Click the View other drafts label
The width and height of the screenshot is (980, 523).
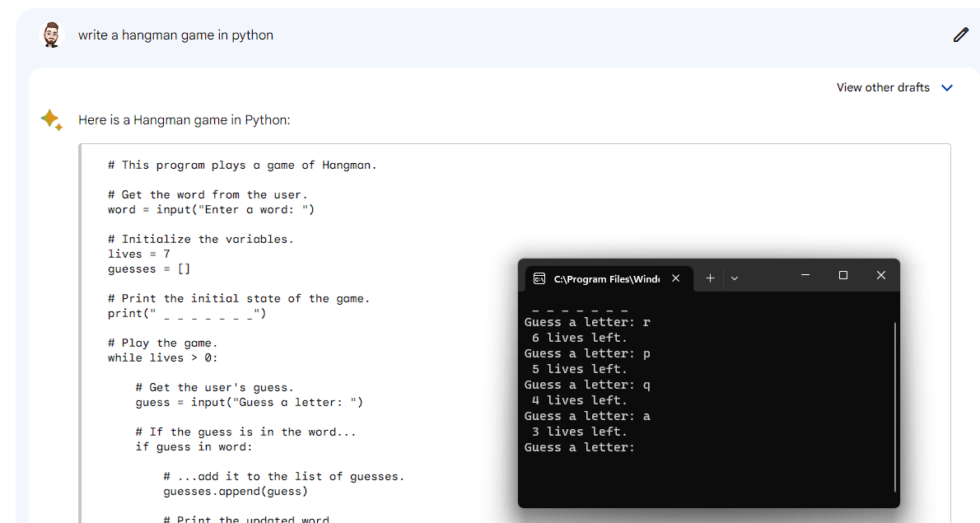click(883, 87)
